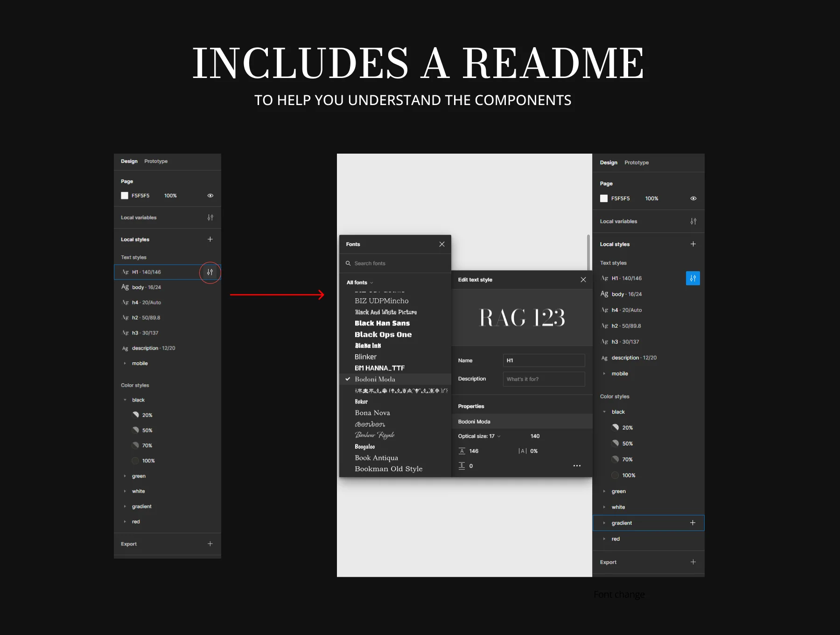Select Design tab in right panel
840x635 pixels.
pyautogui.click(x=609, y=162)
